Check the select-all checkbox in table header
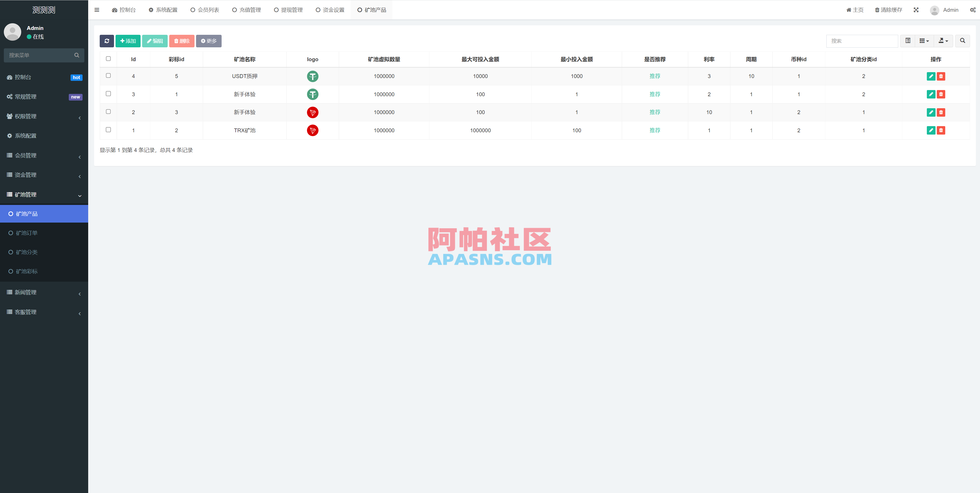This screenshot has width=980, height=493. pos(108,59)
